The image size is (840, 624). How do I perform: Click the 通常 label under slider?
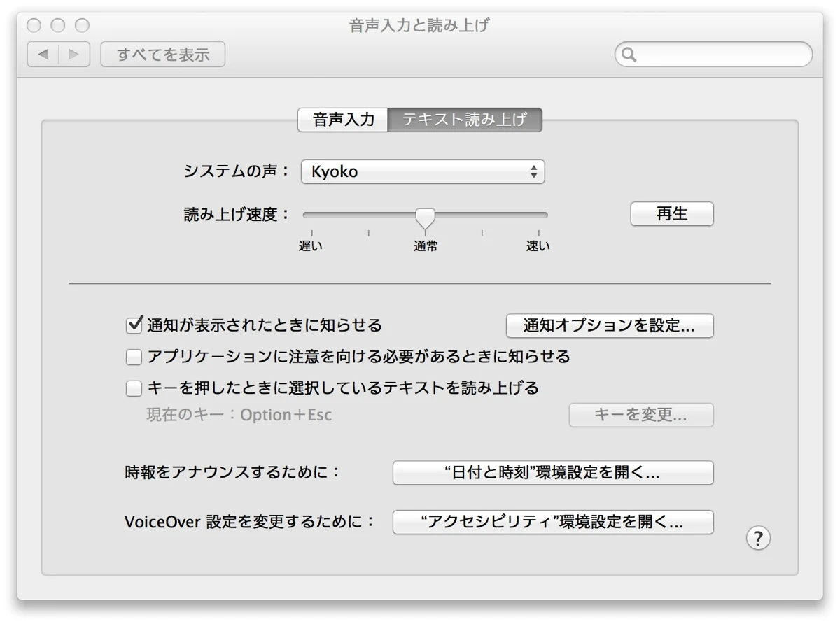(425, 246)
